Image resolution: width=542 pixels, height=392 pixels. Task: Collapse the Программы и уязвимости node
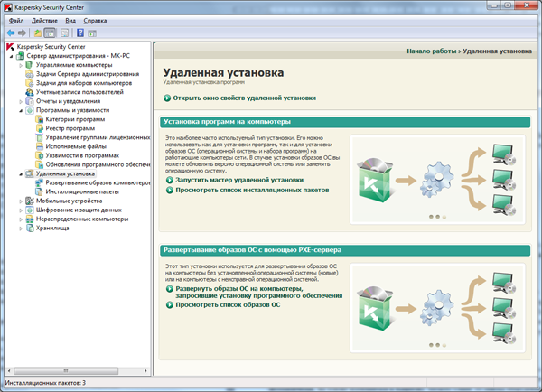[21, 110]
